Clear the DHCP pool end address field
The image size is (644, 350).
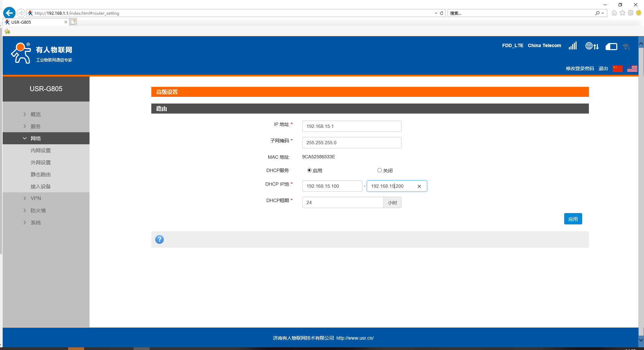pos(419,186)
